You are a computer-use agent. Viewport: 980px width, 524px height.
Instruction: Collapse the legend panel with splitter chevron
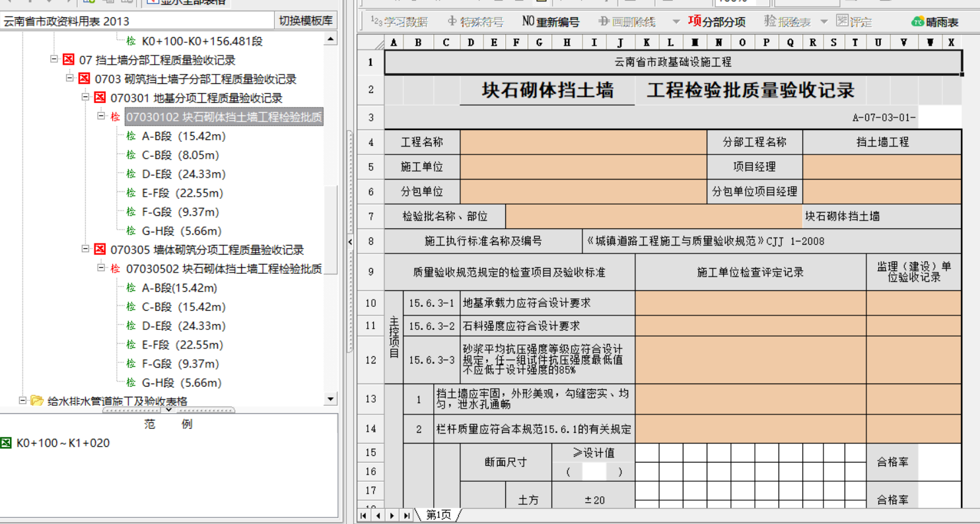pyautogui.click(x=168, y=410)
